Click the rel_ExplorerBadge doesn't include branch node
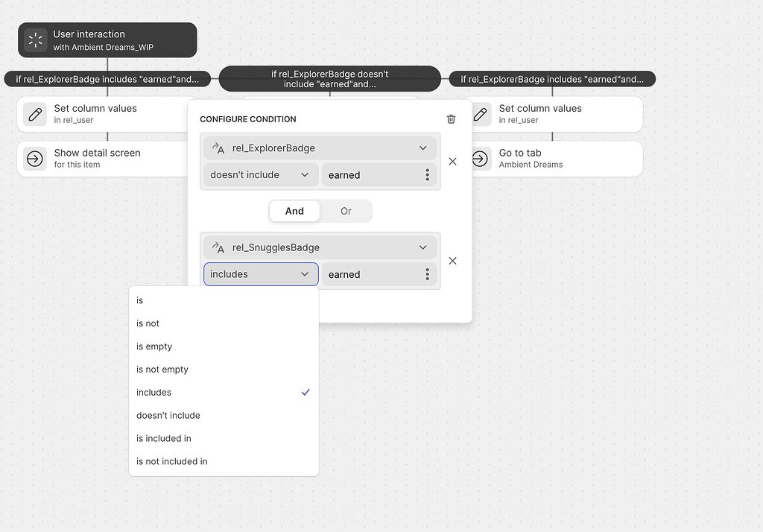Image resolution: width=763 pixels, height=532 pixels. click(x=328, y=78)
